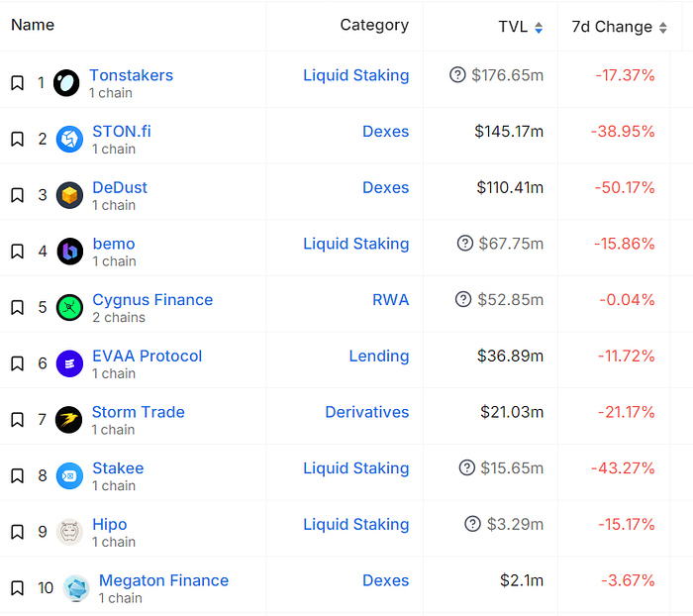Sort the table by 7d Change column
This screenshot has height=616, width=693.
(x=619, y=27)
